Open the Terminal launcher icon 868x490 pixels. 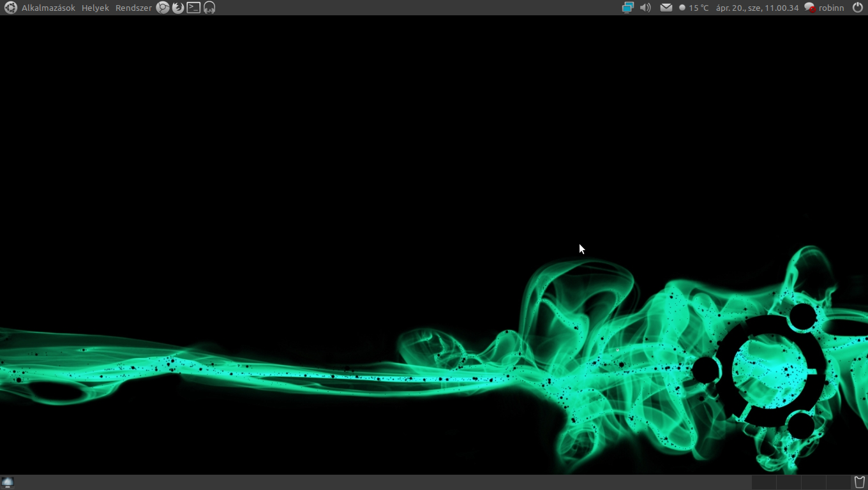(193, 8)
